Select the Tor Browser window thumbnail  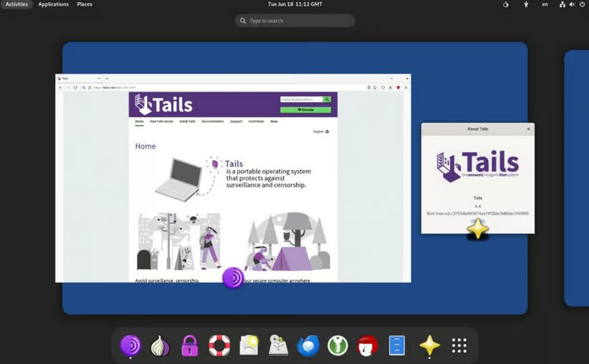233,178
